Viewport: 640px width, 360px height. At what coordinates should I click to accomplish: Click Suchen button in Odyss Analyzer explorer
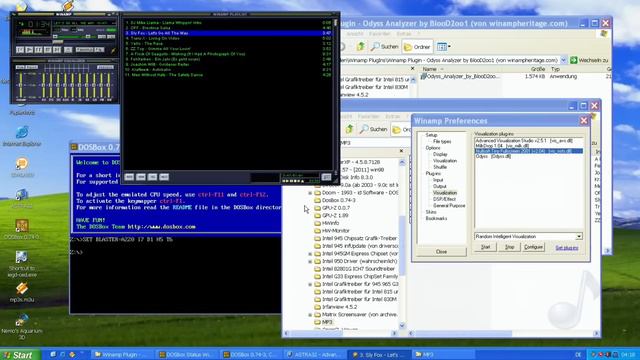[x=384, y=47]
